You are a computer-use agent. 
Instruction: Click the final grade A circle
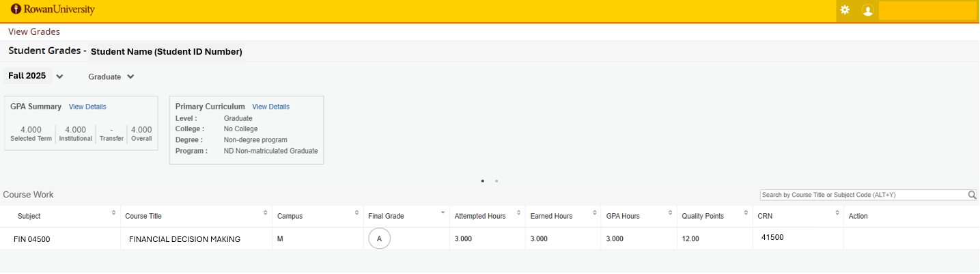[379, 239]
